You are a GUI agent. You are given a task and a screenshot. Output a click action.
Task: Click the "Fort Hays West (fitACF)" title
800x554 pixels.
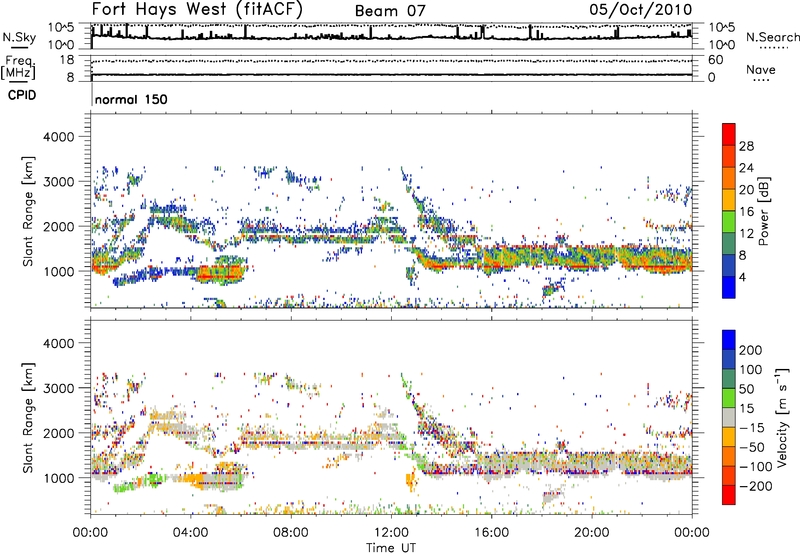[197, 9]
